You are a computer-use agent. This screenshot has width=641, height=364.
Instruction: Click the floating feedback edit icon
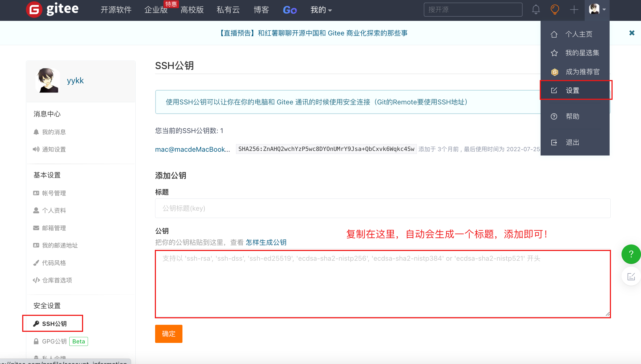(631, 276)
